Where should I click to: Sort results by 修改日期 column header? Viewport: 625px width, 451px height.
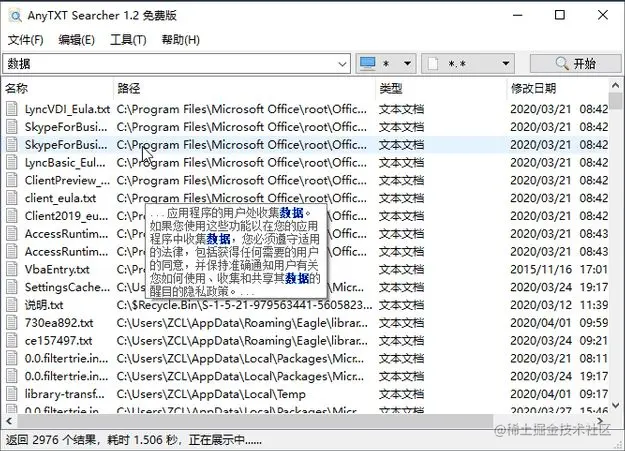(x=558, y=88)
